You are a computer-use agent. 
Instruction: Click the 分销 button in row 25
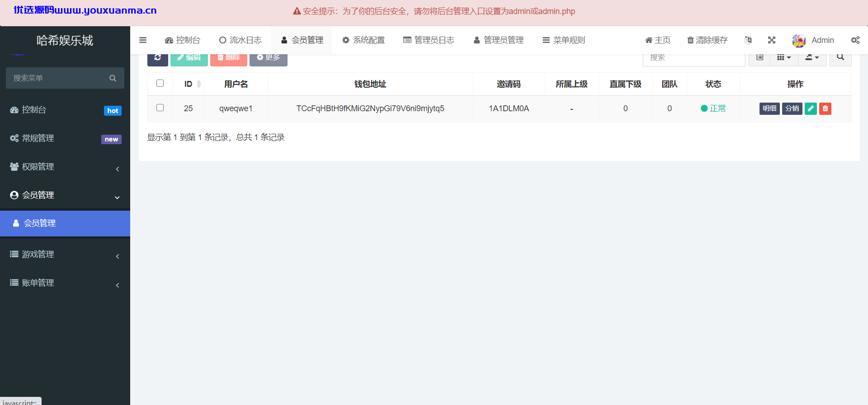[x=792, y=108]
